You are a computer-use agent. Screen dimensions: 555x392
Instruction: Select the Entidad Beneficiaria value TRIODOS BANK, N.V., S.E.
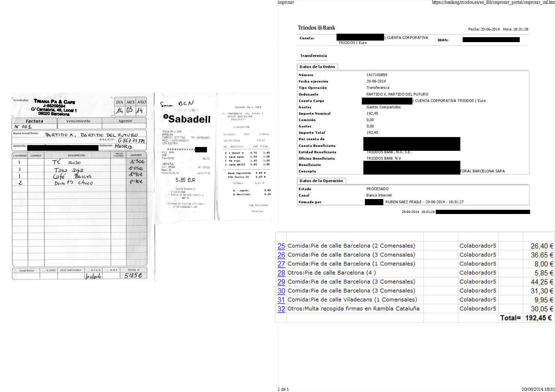click(x=389, y=152)
